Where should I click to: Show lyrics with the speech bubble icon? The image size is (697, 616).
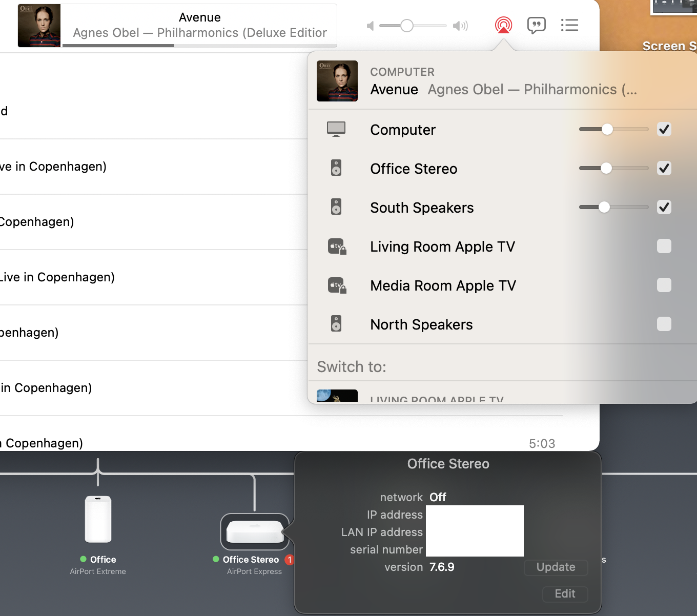pos(536,25)
